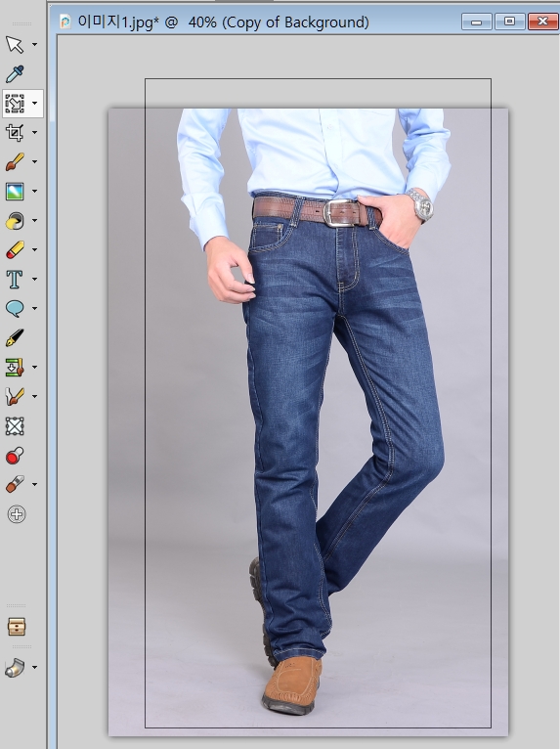560x749 pixels.
Task: Select the Picture Tube paint tube tool
Action: (15, 667)
